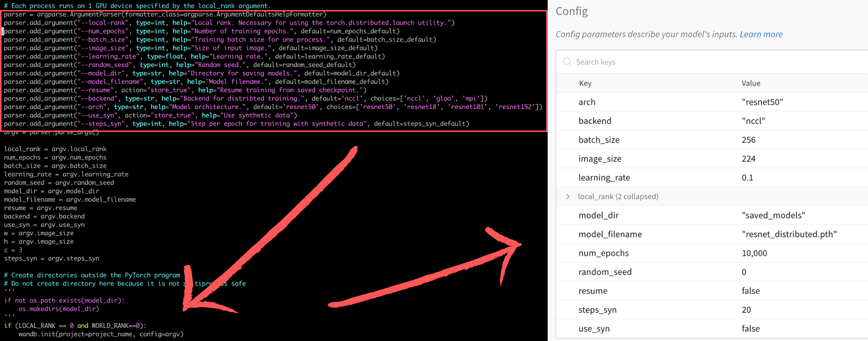The height and width of the screenshot is (341, 868).
Task: Click the batch_size value 256
Action: (x=748, y=140)
